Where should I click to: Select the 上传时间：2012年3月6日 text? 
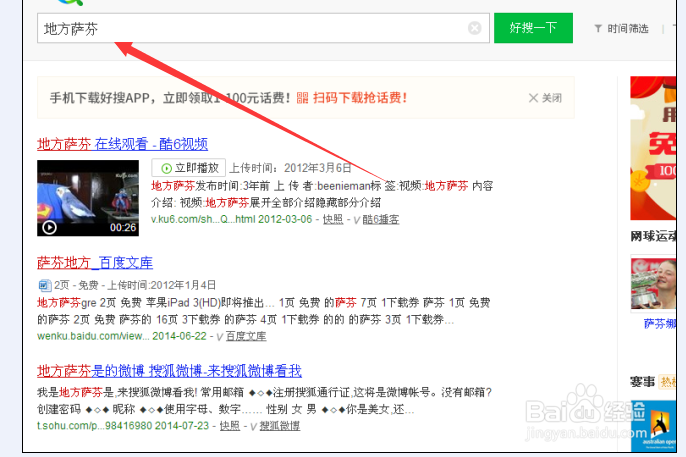click(290, 168)
